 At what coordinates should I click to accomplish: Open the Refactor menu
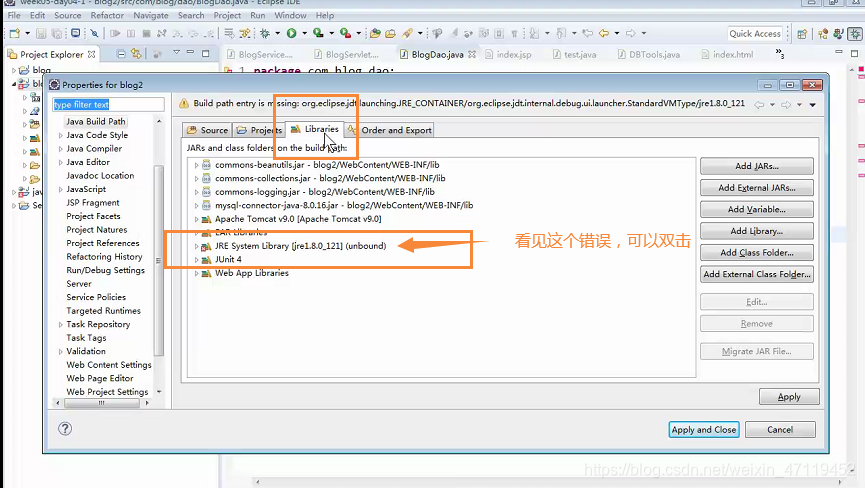click(107, 15)
